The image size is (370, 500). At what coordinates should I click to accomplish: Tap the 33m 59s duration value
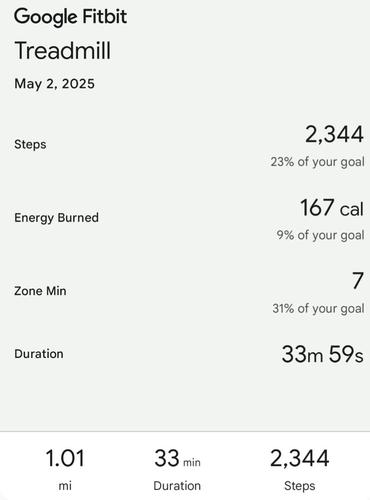coord(322,354)
